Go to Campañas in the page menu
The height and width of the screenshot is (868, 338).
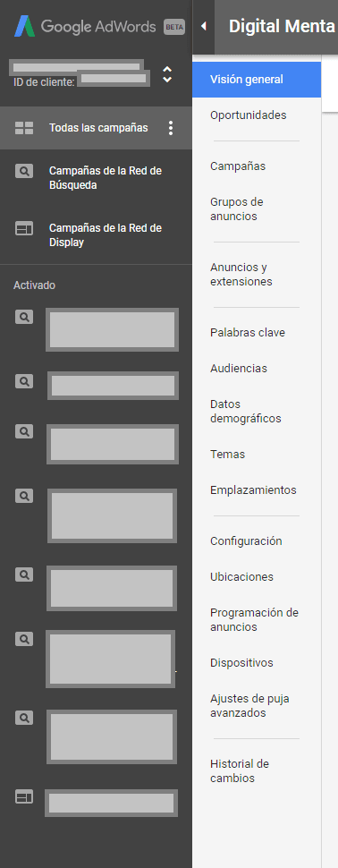pyautogui.click(x=238, y=166)
